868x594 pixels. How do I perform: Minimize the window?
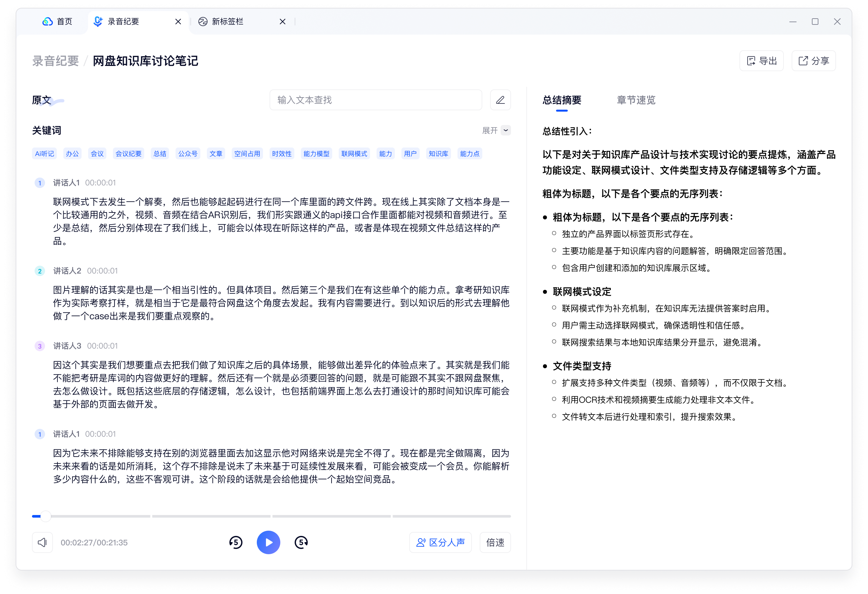click(x=793, y=22)
